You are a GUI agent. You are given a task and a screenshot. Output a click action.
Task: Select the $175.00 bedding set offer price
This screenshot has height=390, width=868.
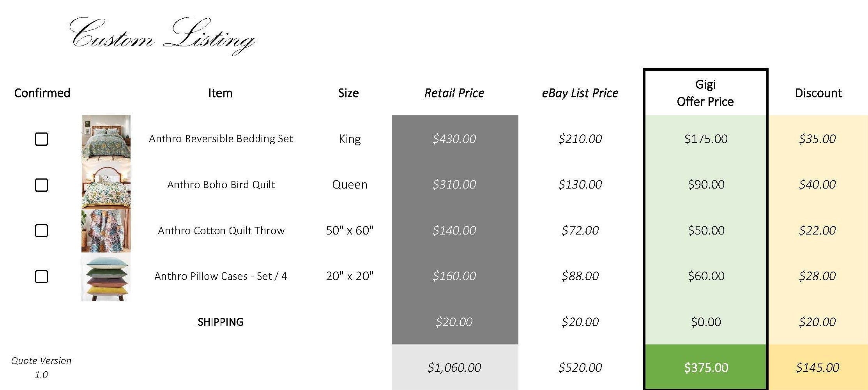pyautogui.click(x=706, y=139)
